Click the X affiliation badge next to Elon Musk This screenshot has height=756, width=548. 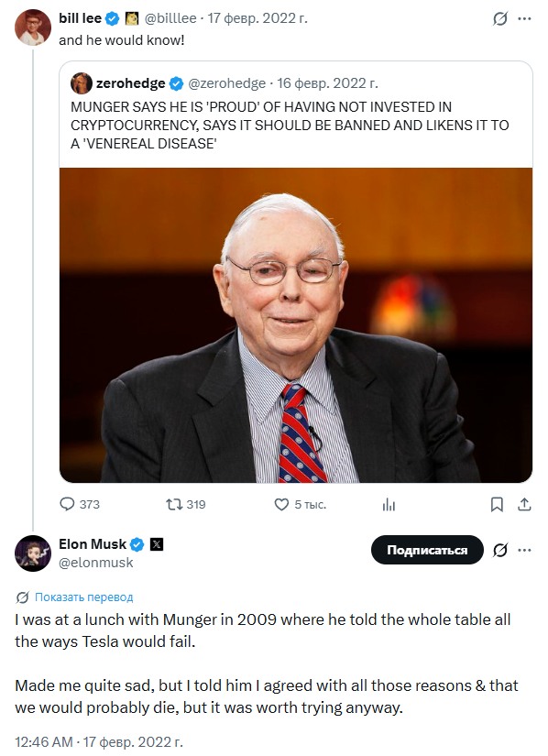157,544
